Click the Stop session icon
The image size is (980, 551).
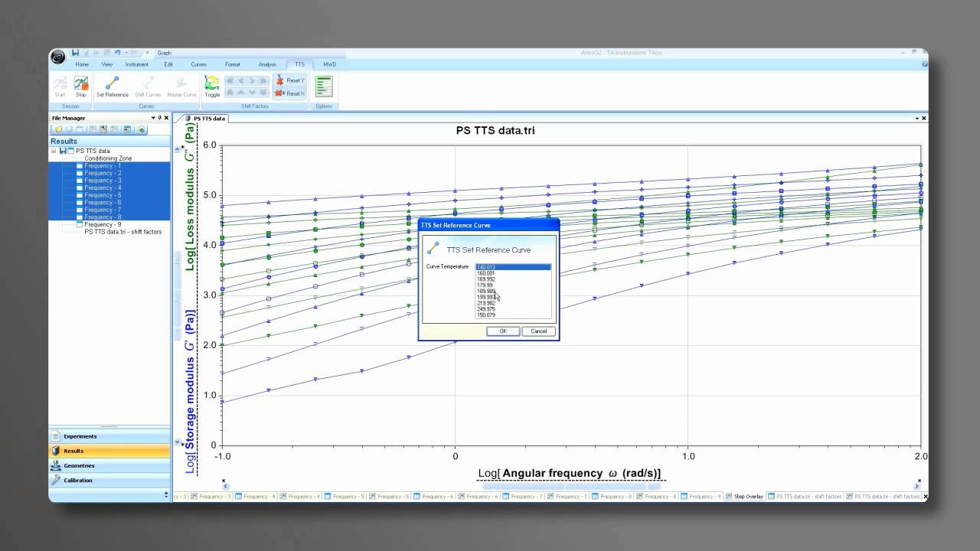point(80,86)
